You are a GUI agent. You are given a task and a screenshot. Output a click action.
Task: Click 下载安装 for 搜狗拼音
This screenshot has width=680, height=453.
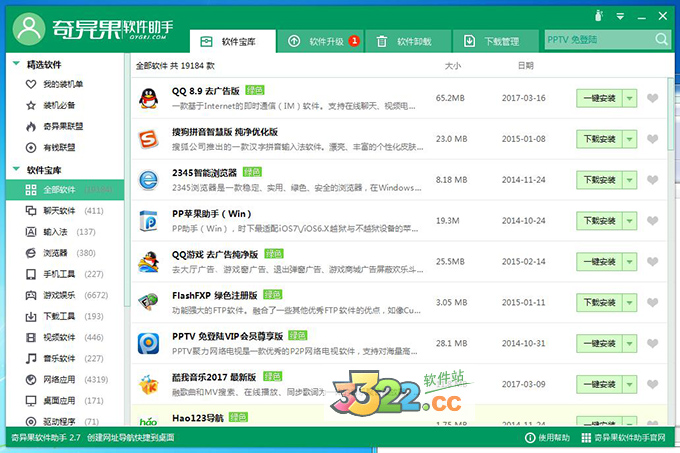pos(599,139)
